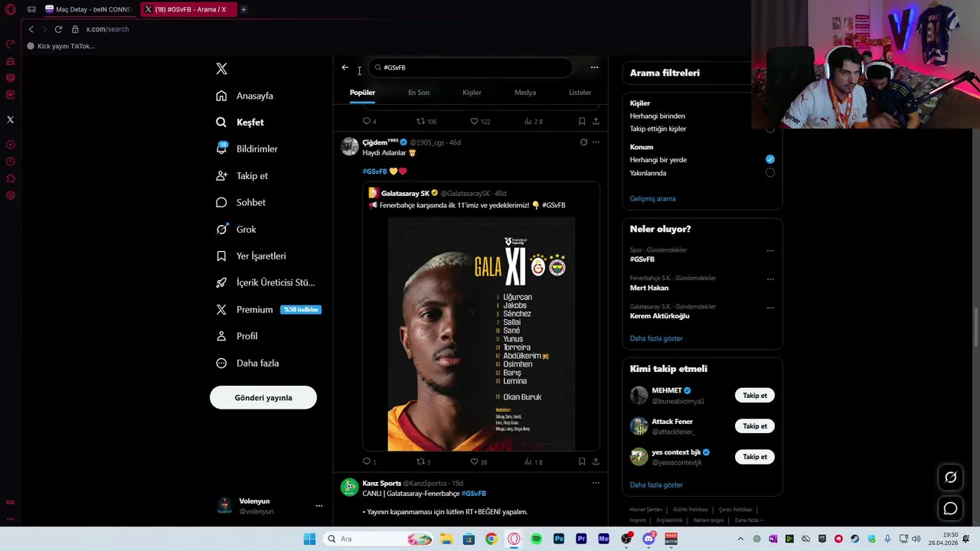Click #GSvFB hashtag in Kanz Sports tweet
This screenshot has width=980, height=551.
pyautogui.click(x=474, y=494)
